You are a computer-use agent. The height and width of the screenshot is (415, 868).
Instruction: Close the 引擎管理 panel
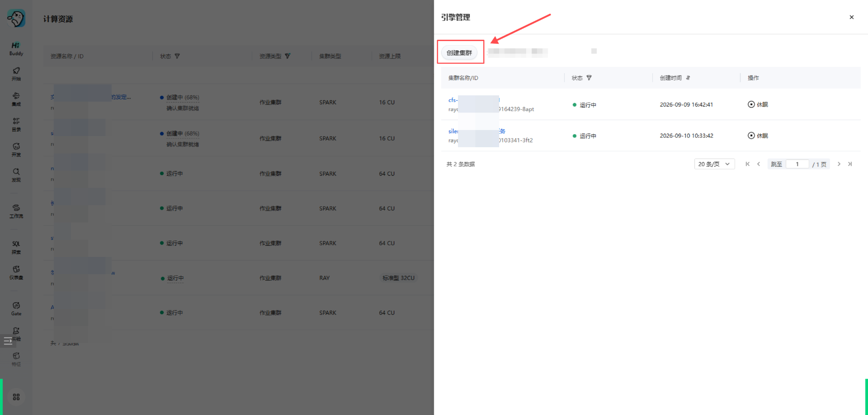tap(852, 17)
